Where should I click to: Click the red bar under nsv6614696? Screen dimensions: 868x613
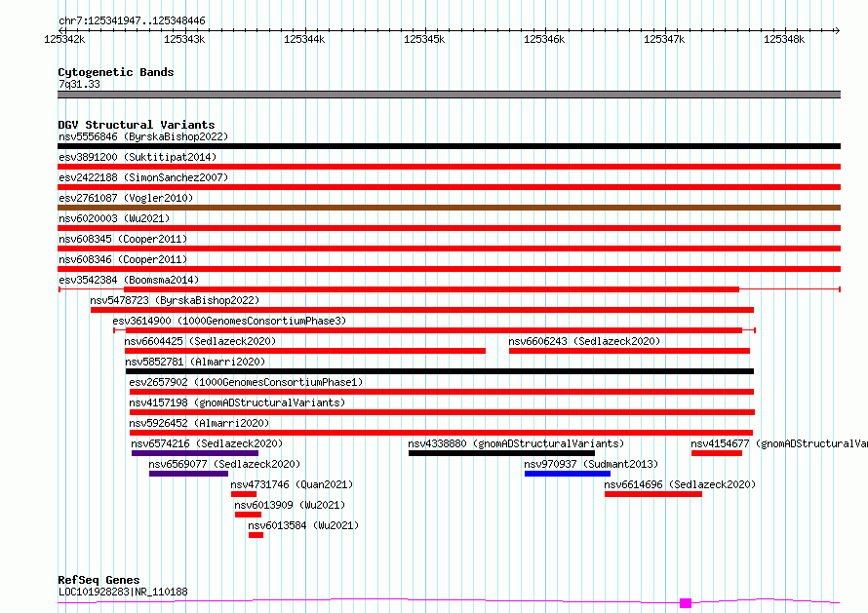pos(653,495)
